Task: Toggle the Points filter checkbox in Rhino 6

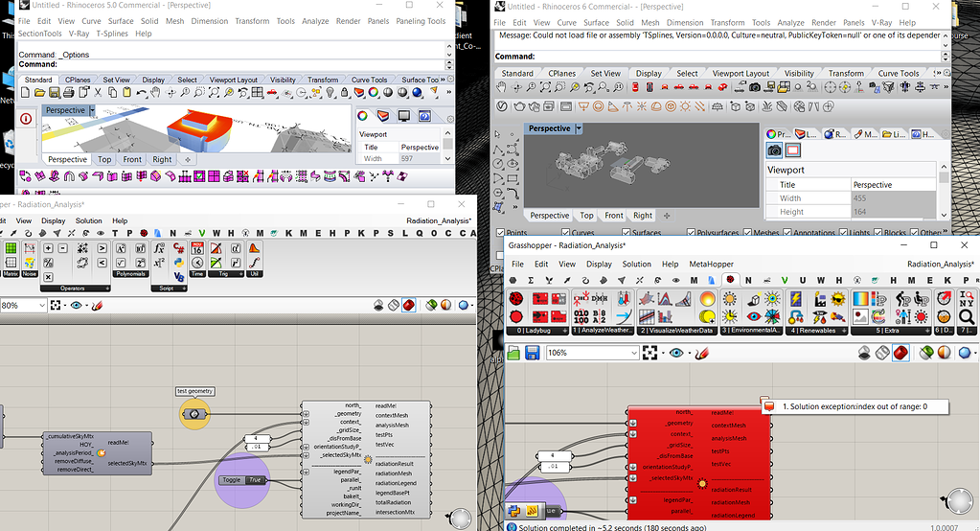Action: (x=500, y=233)
